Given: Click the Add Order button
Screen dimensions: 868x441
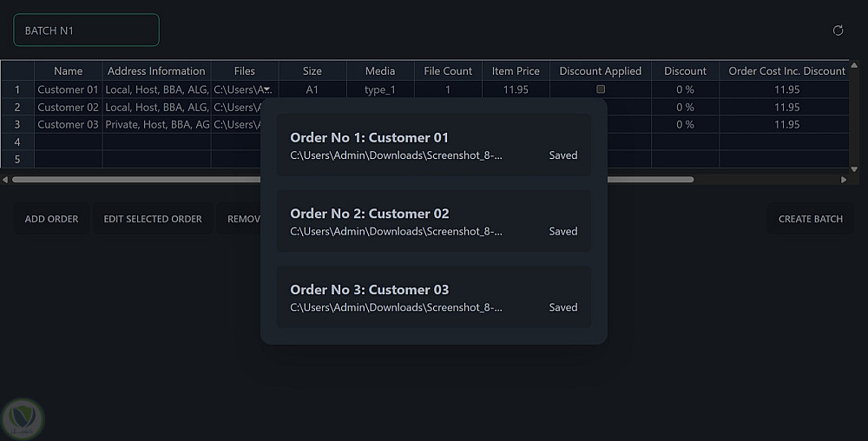Looking at the screenshot, I should pos(51,219).
